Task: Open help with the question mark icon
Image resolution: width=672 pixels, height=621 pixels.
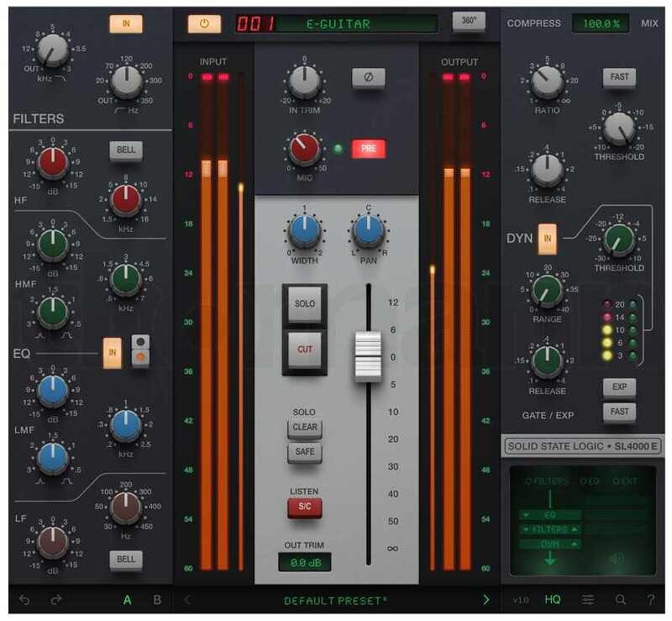Action: [651, 599]
